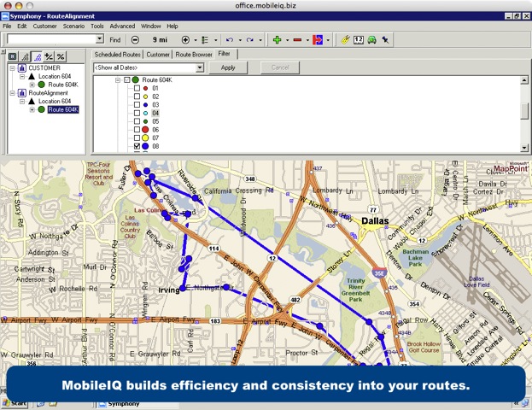
Task: Open the Scenario menu
Action: [x=71, y=26]
